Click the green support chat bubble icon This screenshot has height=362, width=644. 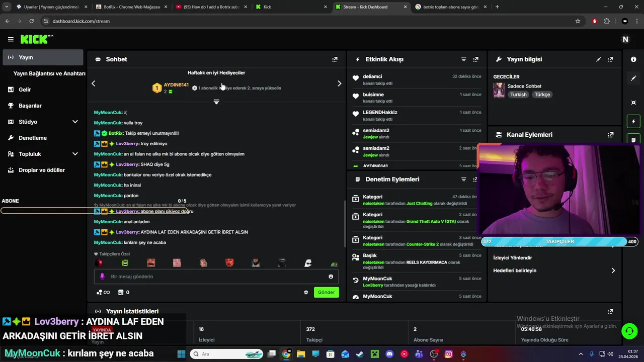coord(629,331)
